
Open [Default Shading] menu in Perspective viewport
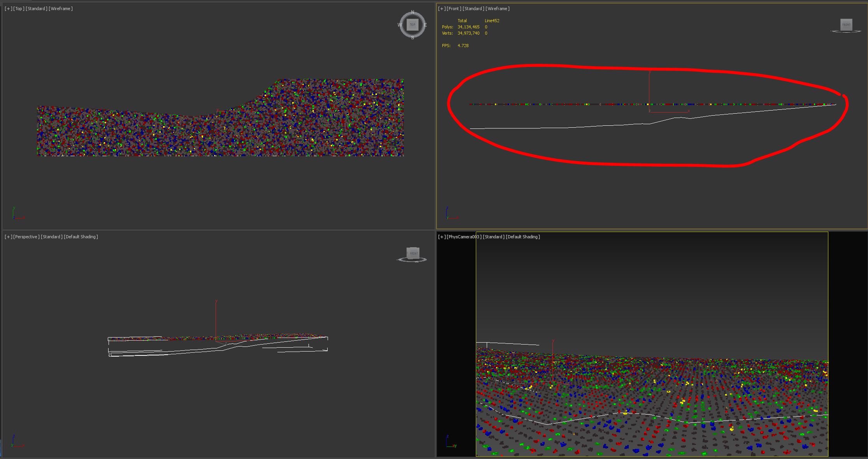[x=81, y=237]
